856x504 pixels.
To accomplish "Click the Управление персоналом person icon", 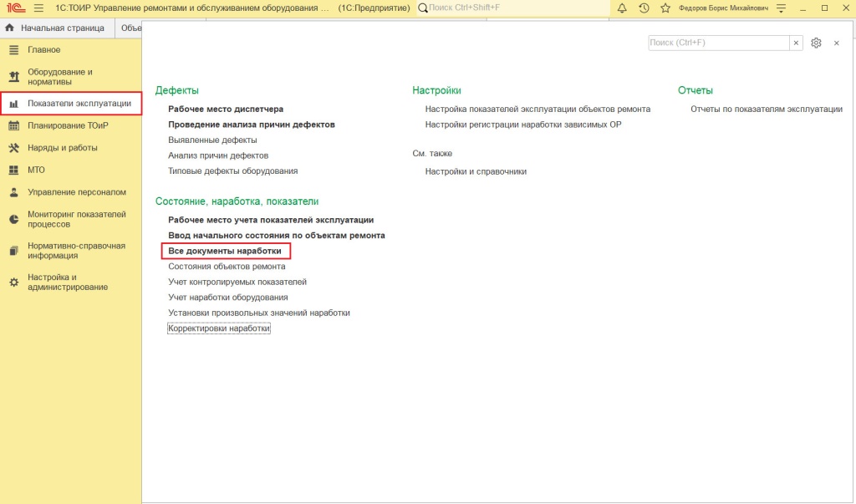I will [x=13, y=192].
